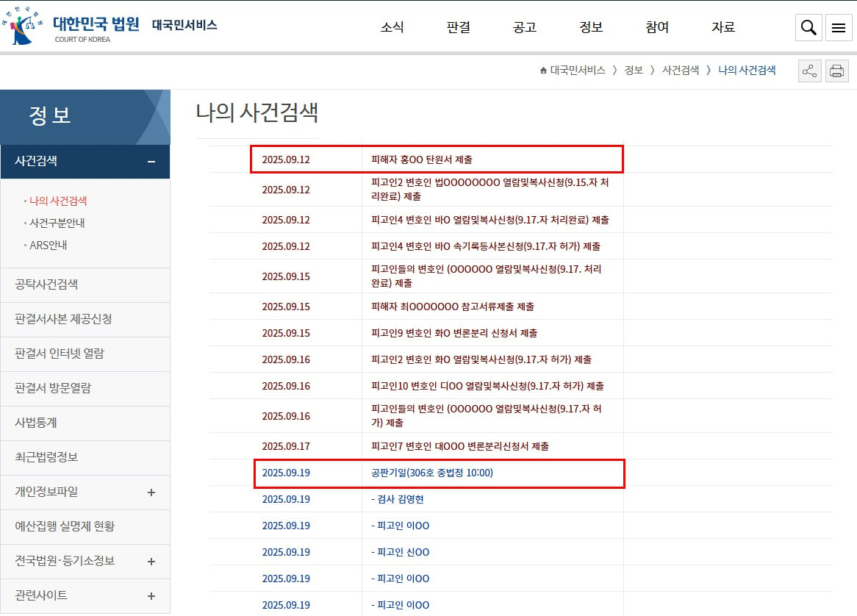Click '피고인4 변호인 바O 속기록등사본신청' row text
The width and height of the screenshot is (857, 616).
click(x=485, y=246)
